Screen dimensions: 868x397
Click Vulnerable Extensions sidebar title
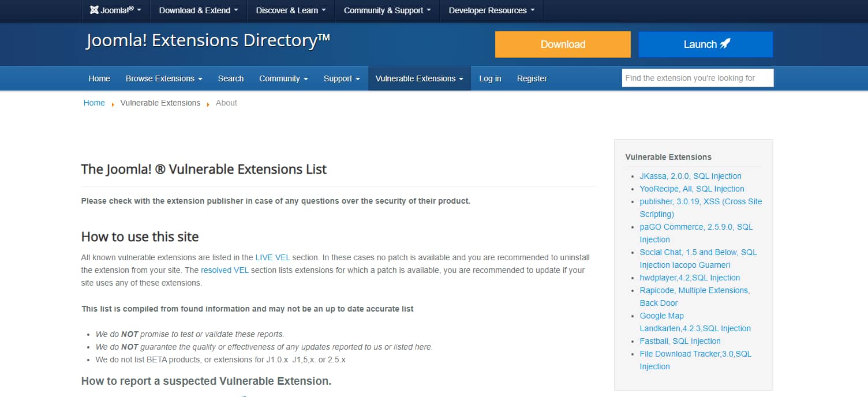[x=668, y=157]
